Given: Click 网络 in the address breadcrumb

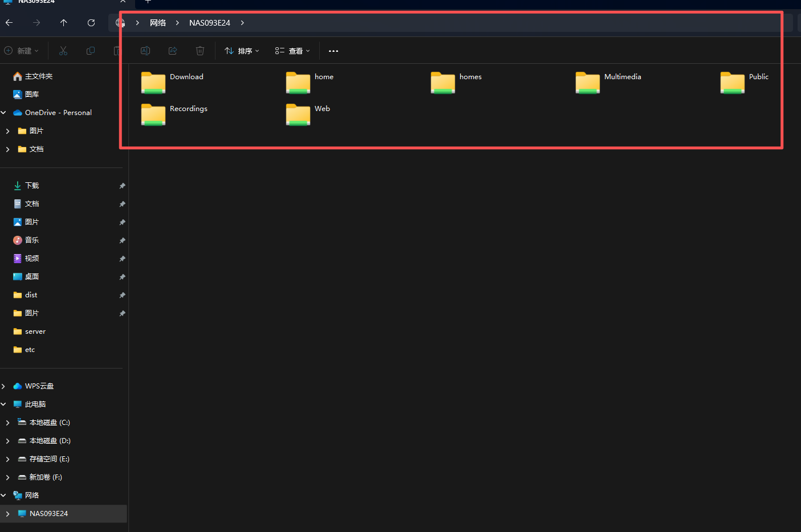Looking at the screenshot, I should pyautogui.click(x=158, y=23).
